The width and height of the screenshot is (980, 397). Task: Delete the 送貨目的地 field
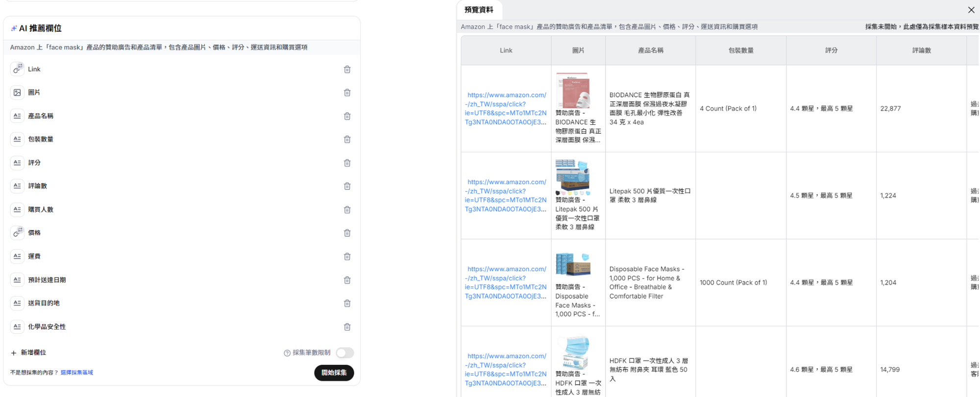pyautogui.click(x=347, y=304)
